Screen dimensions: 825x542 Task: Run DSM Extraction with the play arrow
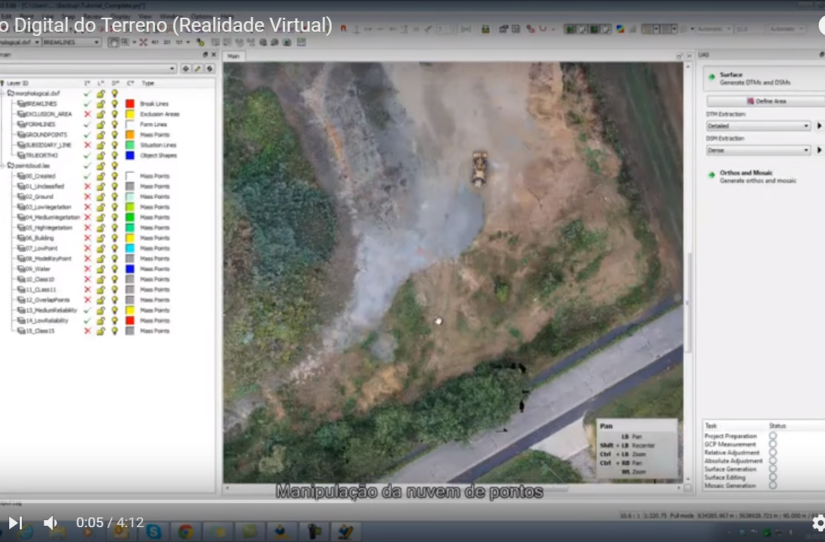819,150
